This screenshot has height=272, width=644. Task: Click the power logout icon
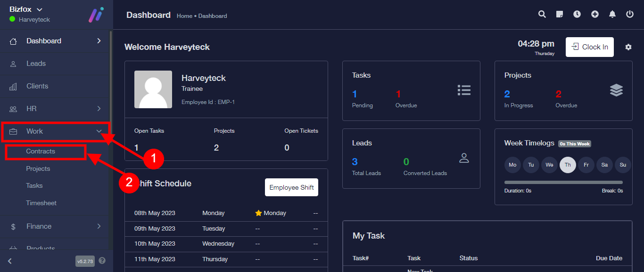coord(630,14)
